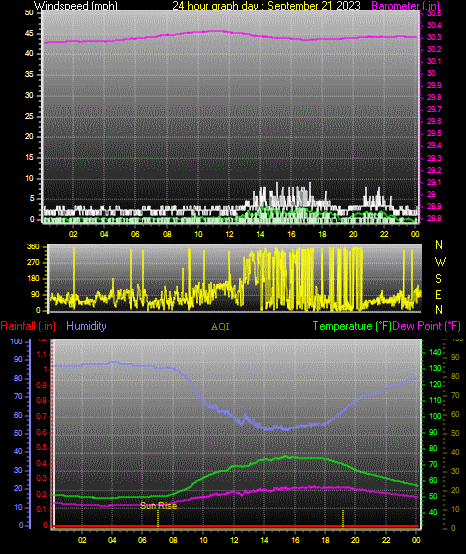Click the 28.8 barometer axis value
This screenshot has height=554, width=466.
pos(434,218)
